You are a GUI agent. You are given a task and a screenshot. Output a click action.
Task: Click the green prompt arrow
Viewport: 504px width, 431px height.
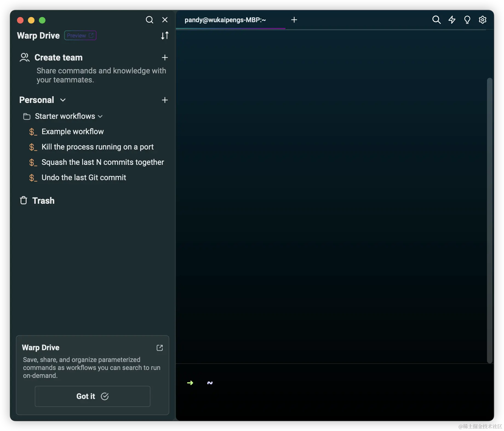click(190, 383)
